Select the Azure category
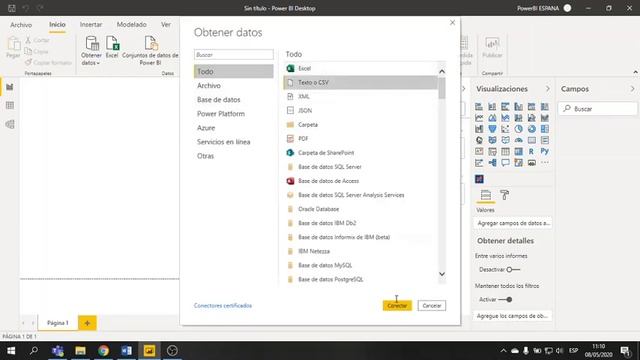 [x=233, y=128]
